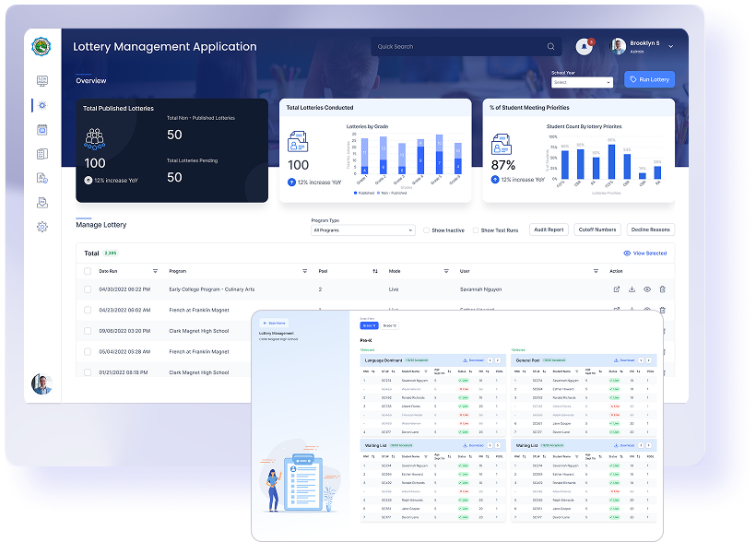This screenshot has height=542, width=756.
Task: Expand the School Year dropdown
Action: click(x=582, y=82)
